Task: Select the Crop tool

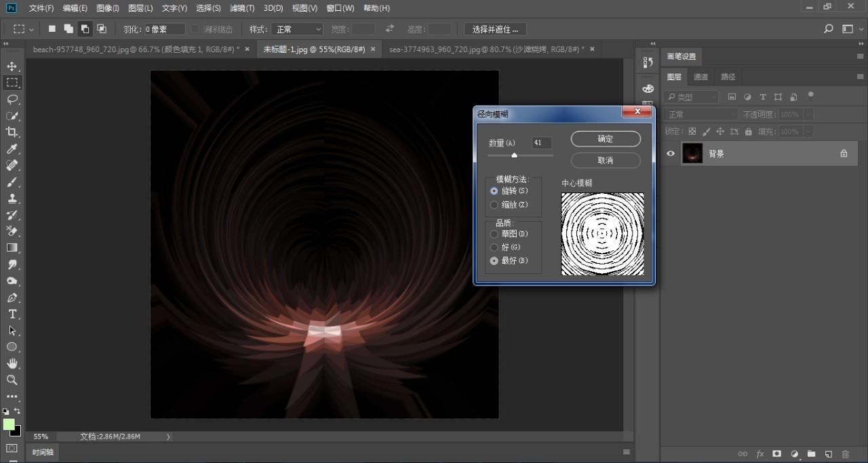Action: 12,132
